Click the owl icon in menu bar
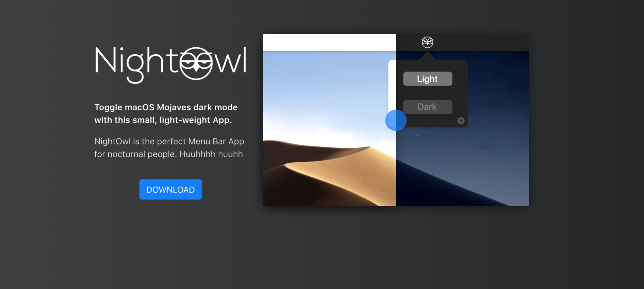Viewport: 644px width, 289px height. pos(427,42)
